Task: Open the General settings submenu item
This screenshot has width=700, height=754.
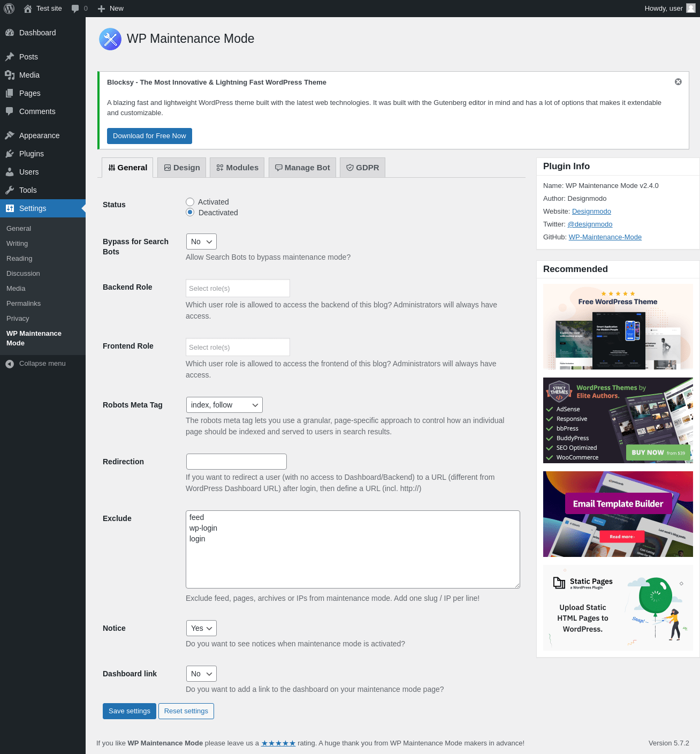Action: [19, 229]
